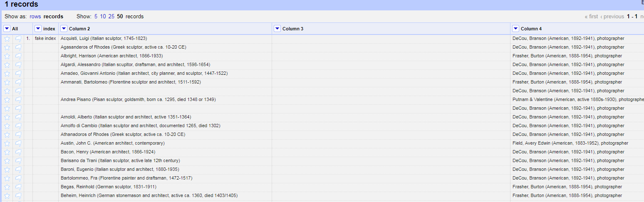Show 25 records per page
The width and height of the screenshot is (644, 202).
pyautogui.click(x=111, y=17)
